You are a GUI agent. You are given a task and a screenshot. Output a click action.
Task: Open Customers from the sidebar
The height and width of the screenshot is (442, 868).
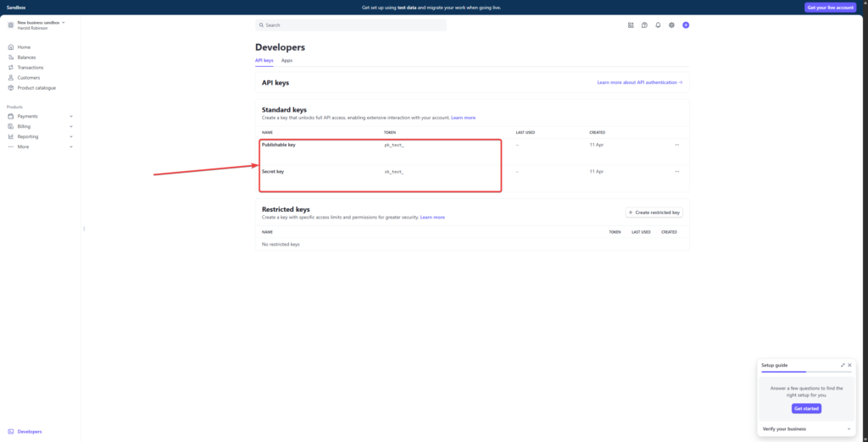pos(28,78)
